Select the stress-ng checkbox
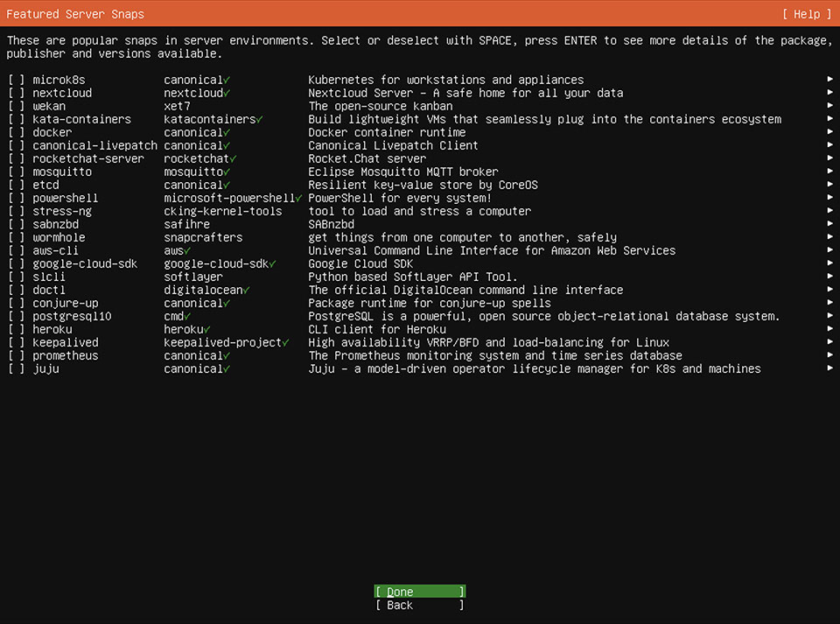Image resolution: width=840 pixels, height=624 pixels. coord(16,211)
